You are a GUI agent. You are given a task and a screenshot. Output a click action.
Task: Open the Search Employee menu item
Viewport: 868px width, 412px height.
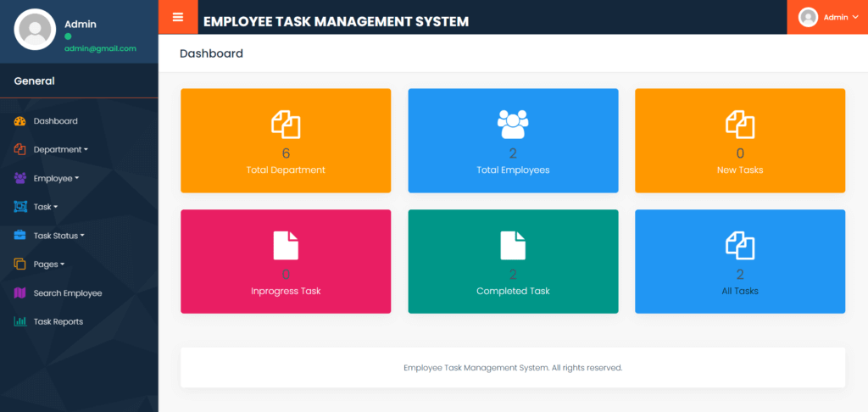68,293
